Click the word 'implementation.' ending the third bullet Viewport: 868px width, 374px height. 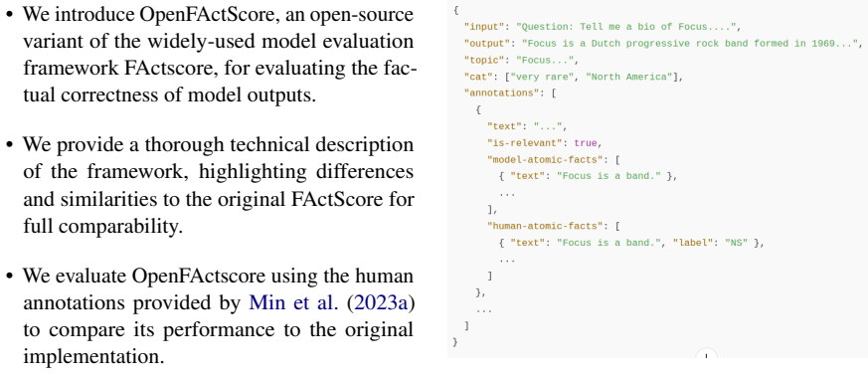click(x=93, y=356)
